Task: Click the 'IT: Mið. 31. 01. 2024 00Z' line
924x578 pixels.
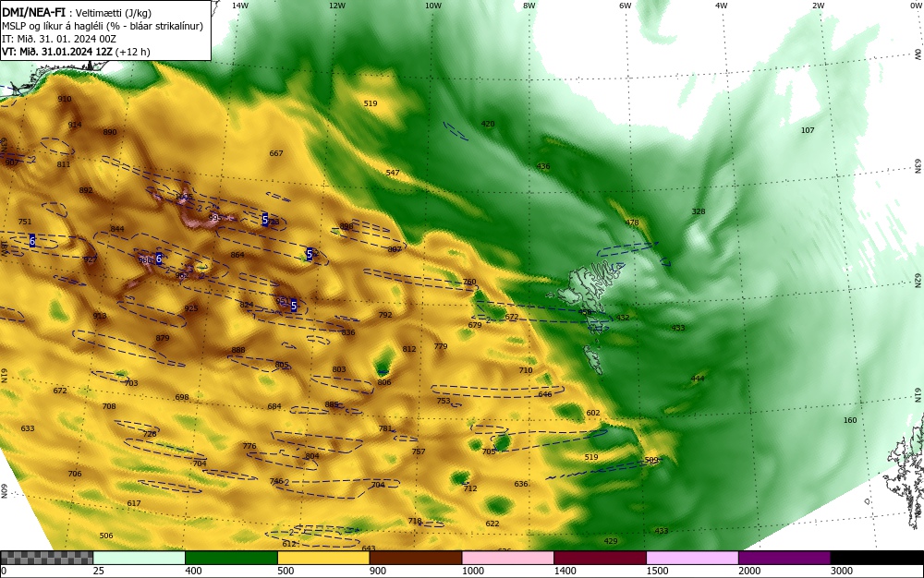Action: (x=59, y=39)
